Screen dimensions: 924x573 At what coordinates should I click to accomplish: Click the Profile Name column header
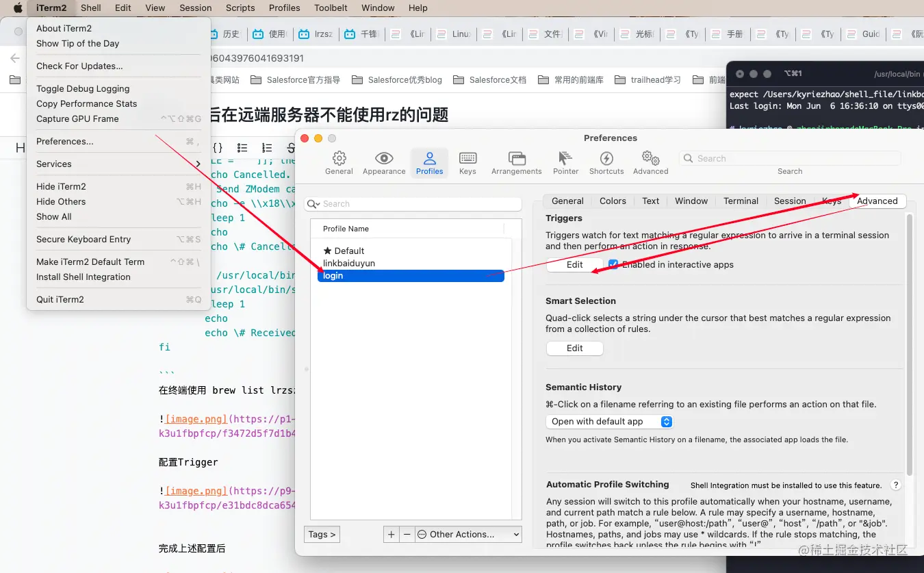pyautogui.click(x=346, y=229)
